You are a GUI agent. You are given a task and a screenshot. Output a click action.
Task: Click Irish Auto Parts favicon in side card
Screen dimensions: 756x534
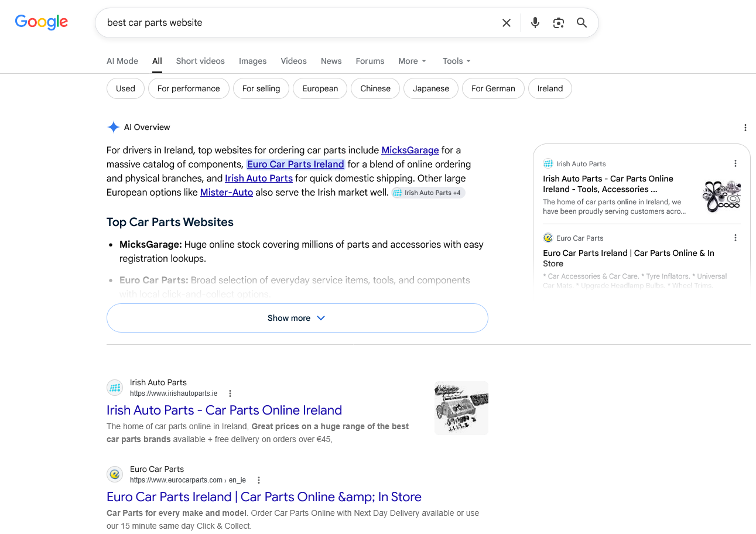[548, 164]
